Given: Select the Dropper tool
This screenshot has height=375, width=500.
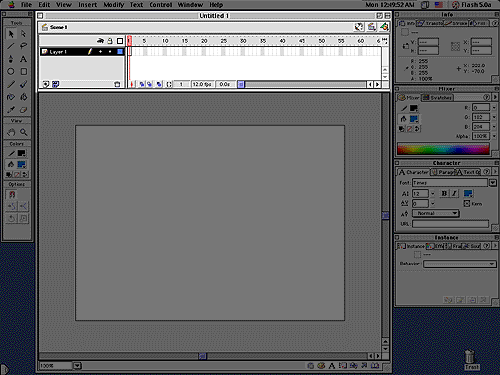Looking at the screenshot, I should click(x=11, y=110).
